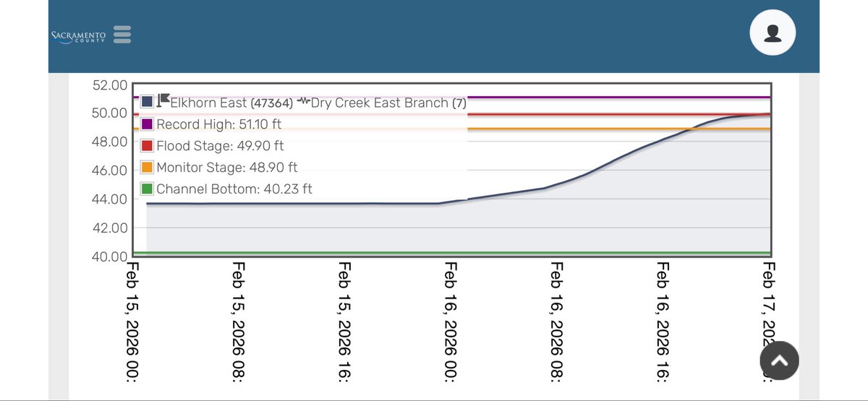Click the 48.00 y-axis label

click(x=110, y=142)
